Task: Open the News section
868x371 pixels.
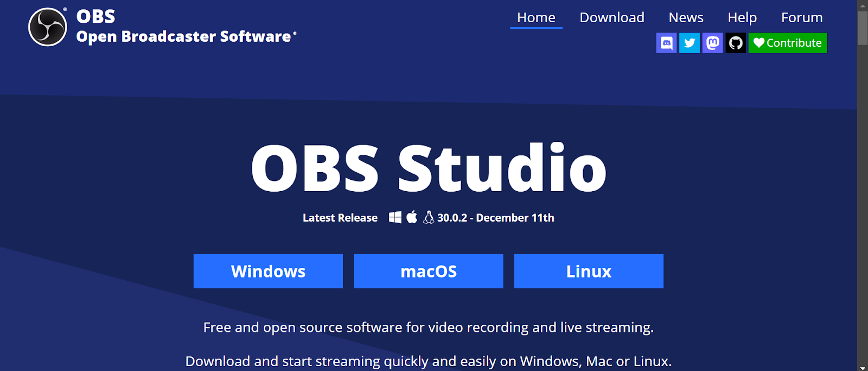Action: tap(686, 17)
